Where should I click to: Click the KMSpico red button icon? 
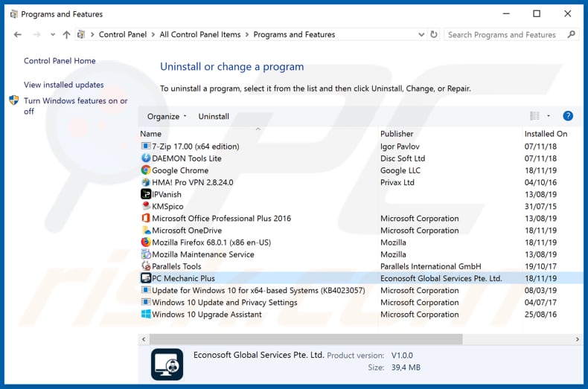(146, 206)
